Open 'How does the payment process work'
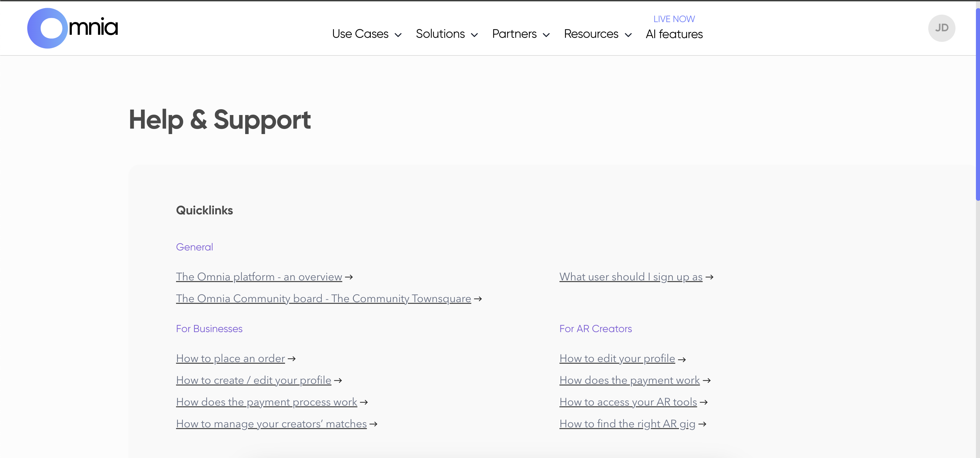This screenshot has width=980, height=458. click(266, 402)
